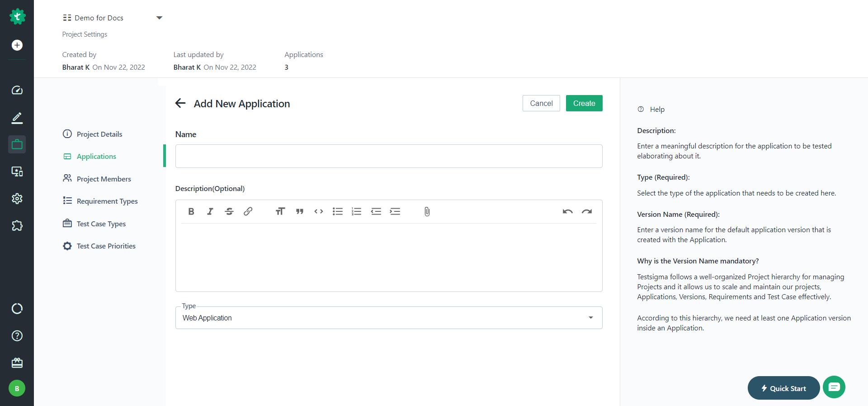Open the Quick Start button
Viewport: 868px width, 406px height.
783,388
